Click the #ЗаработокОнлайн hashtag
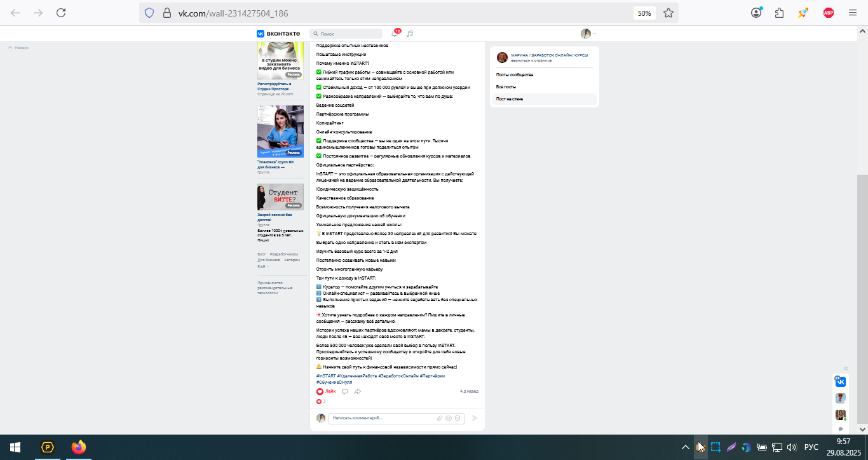 click(x=398, y=376)
